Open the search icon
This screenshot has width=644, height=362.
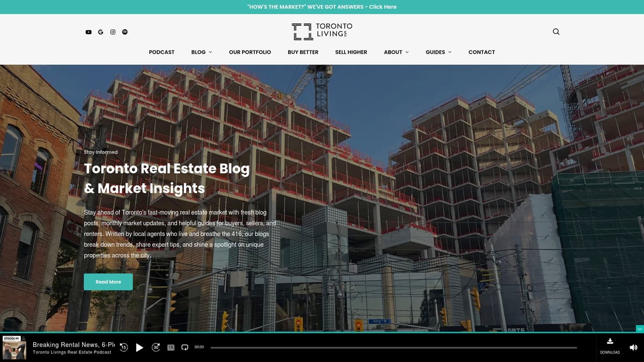[x=556, y=32]
